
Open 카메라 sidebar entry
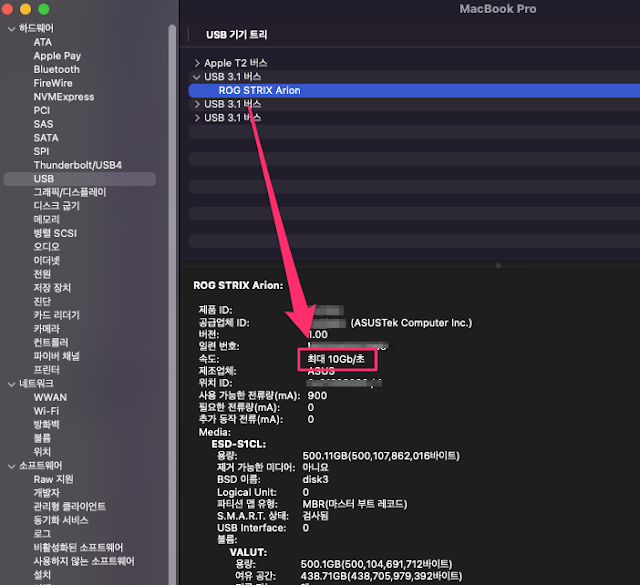click(47, 329)
